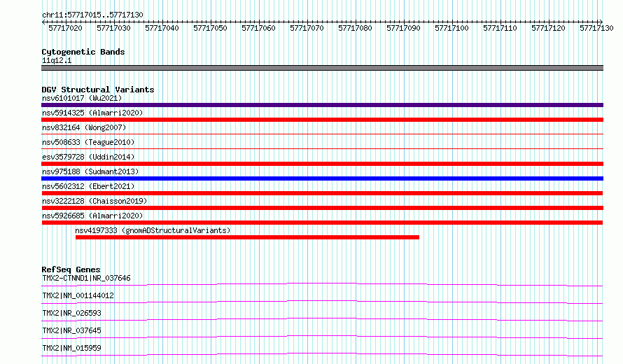Click ruler position 57717090

pyautogui.click(x=403, y=28)
